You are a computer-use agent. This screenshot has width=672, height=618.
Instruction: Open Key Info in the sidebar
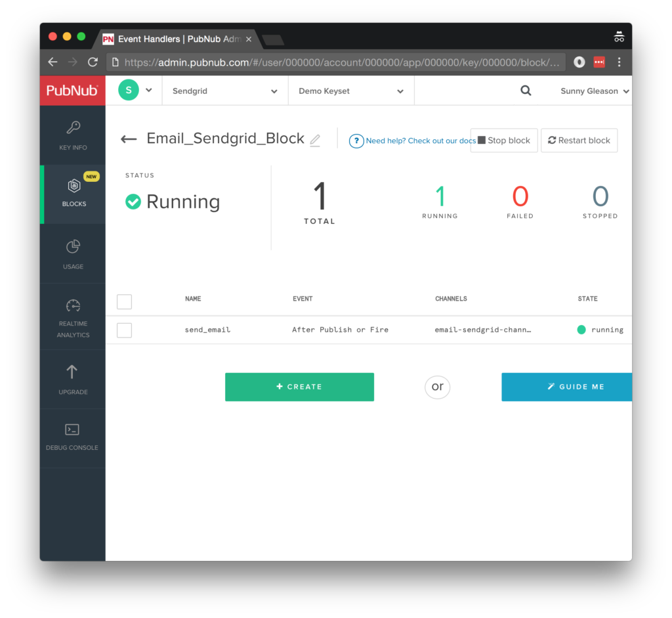73,135
